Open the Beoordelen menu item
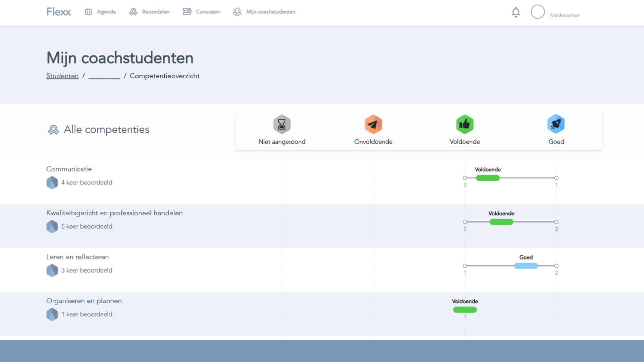 coord(149,12)
